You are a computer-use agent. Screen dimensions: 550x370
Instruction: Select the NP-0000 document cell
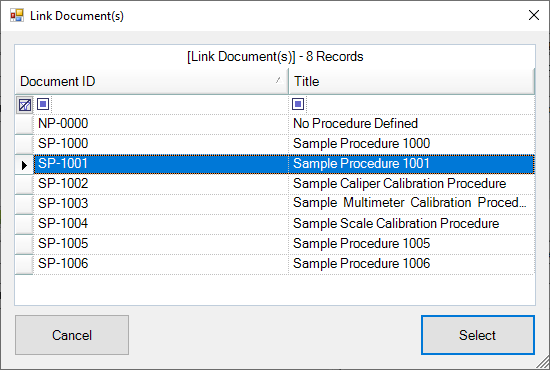point(161,124)
